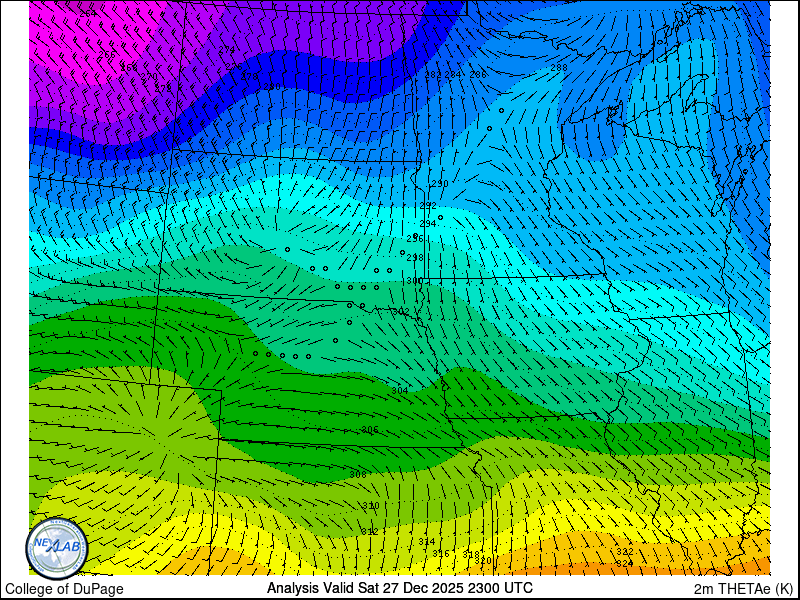Image resolution: width=800 pixels, height=600 pixels.
Task: Click the 308 contour label
Action: (358, 474)
